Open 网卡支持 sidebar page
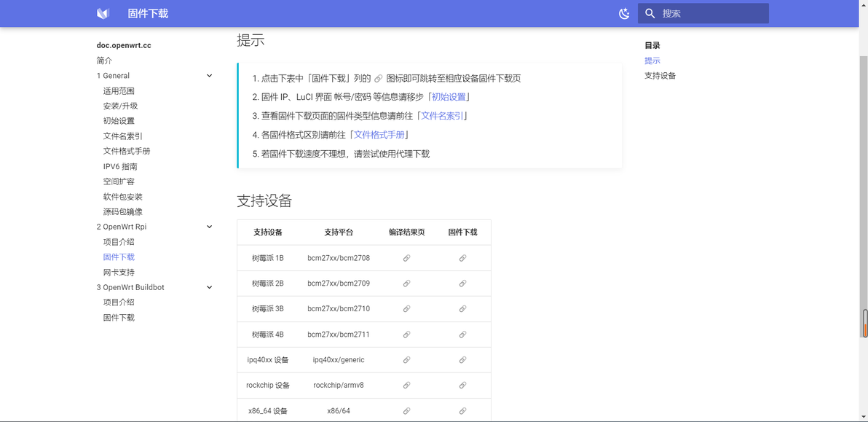Viewport: 868px width, 422px height. [119, 273]
